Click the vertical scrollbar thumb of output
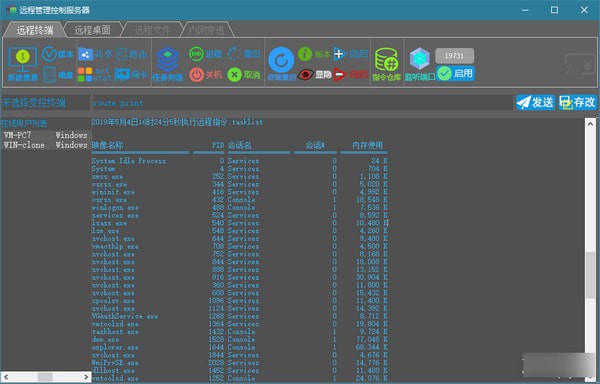The height and width of the screenshot is (384, 600). (x=590, y=275)
